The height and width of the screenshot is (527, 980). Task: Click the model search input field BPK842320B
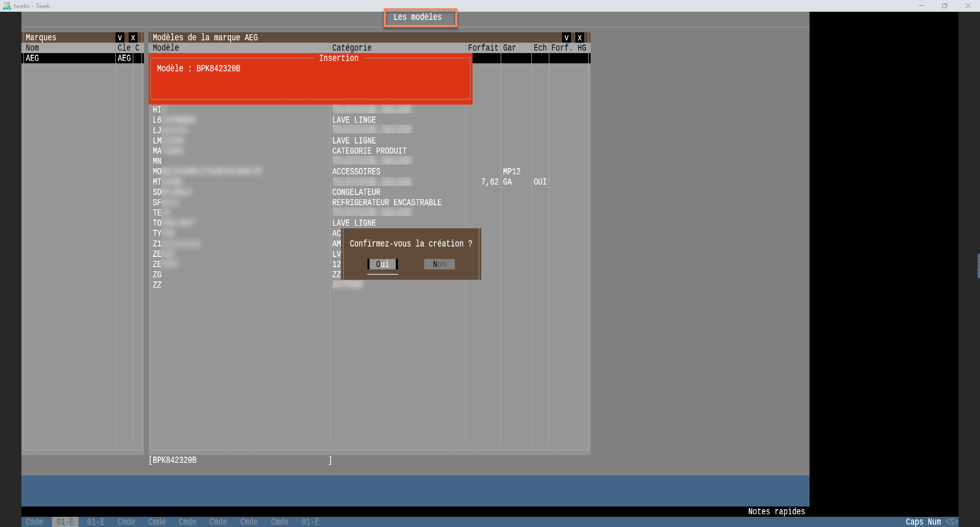[x=240, y=460]
